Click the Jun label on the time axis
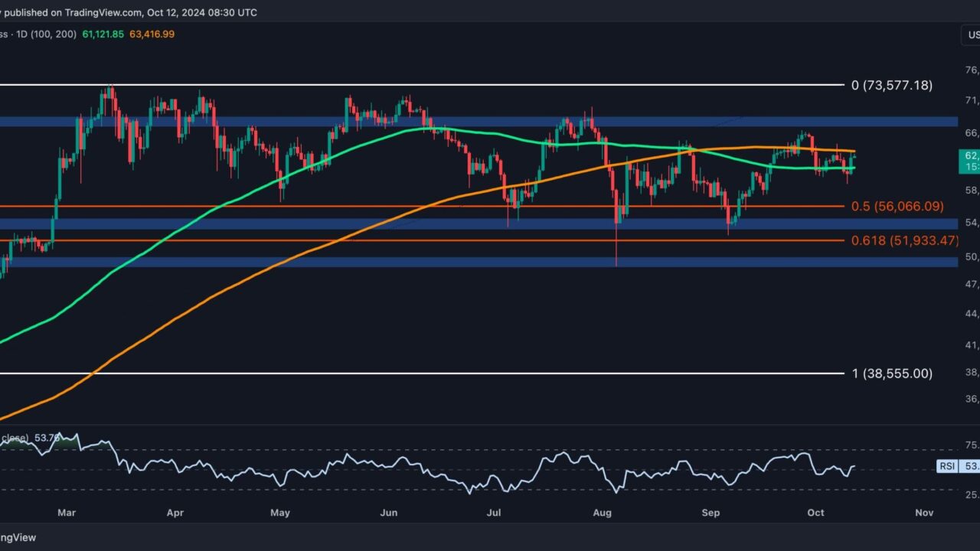The width and height of the screenshot is (980, 551). [x=388, y=513]
